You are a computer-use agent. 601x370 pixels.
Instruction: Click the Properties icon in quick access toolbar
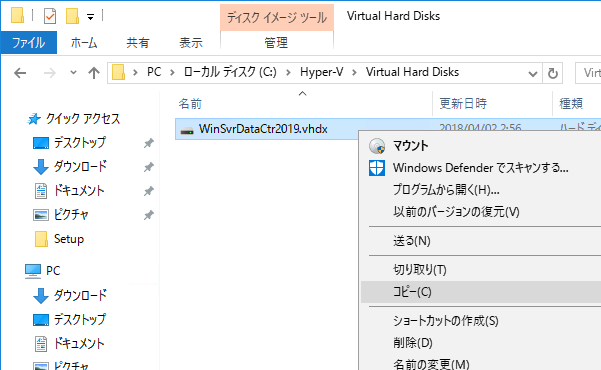pos(50,16)
